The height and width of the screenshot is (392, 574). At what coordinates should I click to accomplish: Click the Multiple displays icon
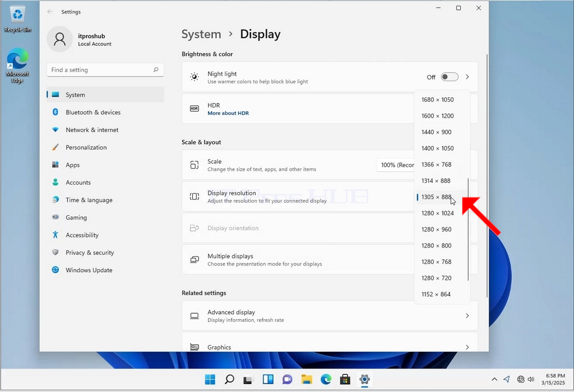(x=195, y=260)
